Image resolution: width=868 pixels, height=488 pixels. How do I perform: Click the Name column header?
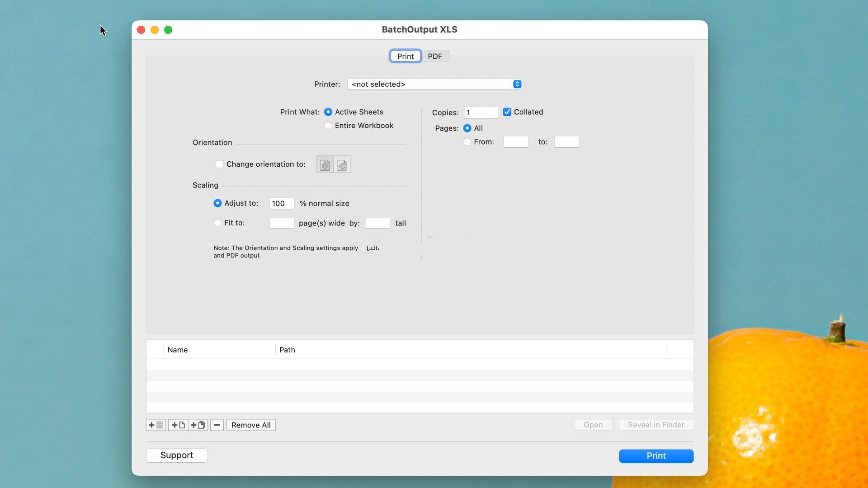pos(220,350)
